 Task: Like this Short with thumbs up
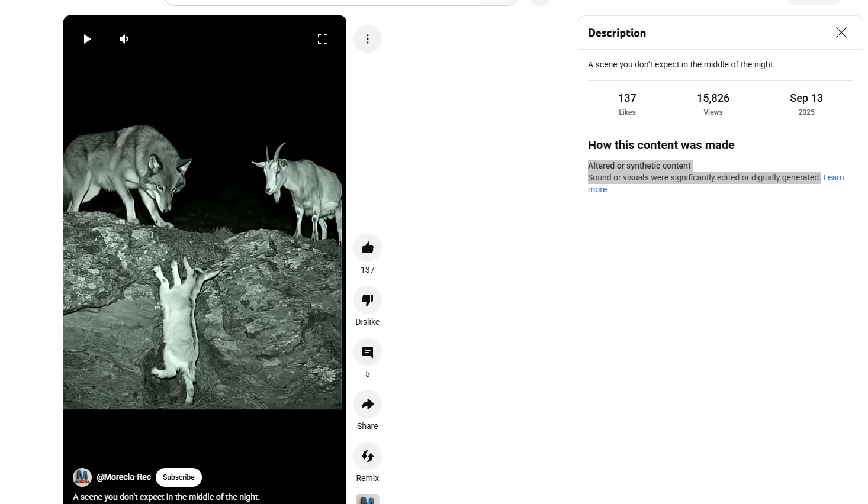[x=368, y=248]
